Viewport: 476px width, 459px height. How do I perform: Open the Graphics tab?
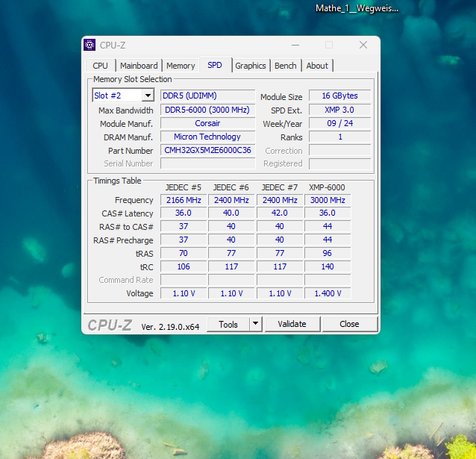pos(251,66)
